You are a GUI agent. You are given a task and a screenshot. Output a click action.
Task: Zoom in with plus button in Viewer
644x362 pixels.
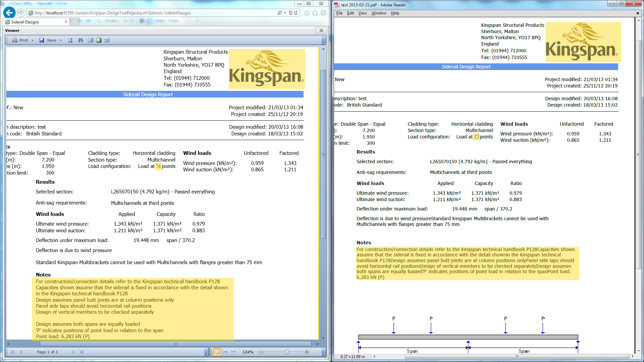pyautogui.click(x=307, y=352)
